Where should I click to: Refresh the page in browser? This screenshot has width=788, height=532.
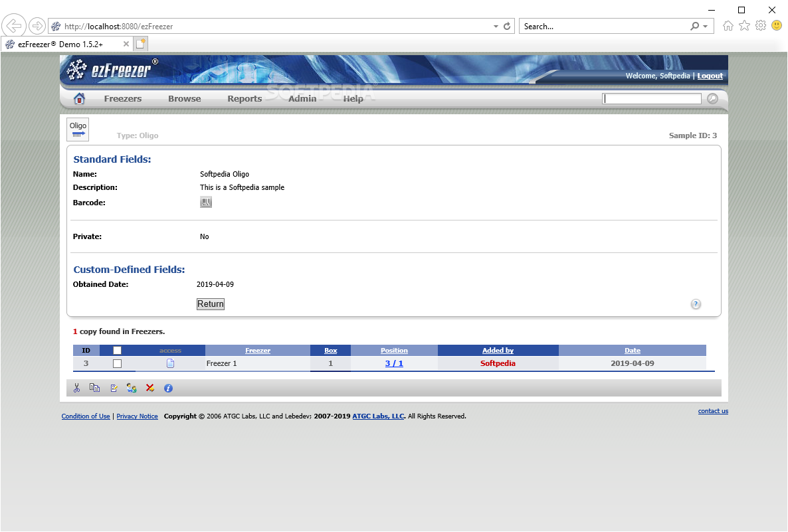click(x=507, y=26)
